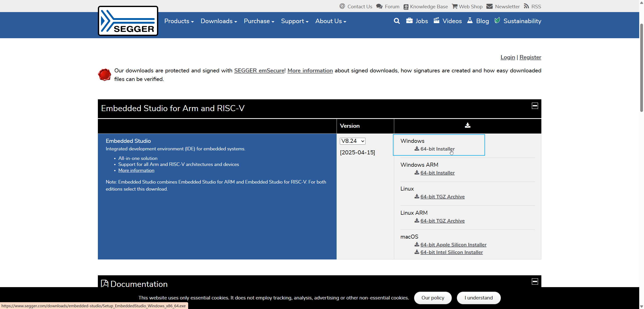Click the Web Shop cart icon
644x309 pixels.
(455, 6)
